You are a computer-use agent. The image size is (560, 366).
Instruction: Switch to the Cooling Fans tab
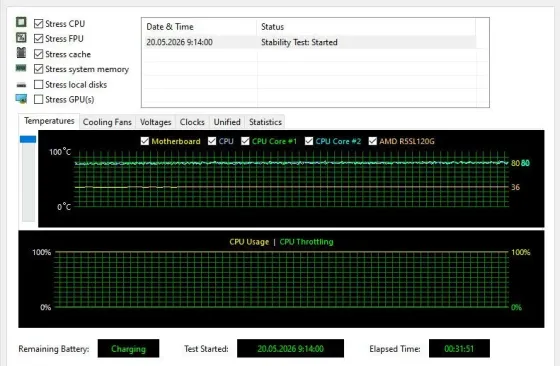click(x=107, y=122)
